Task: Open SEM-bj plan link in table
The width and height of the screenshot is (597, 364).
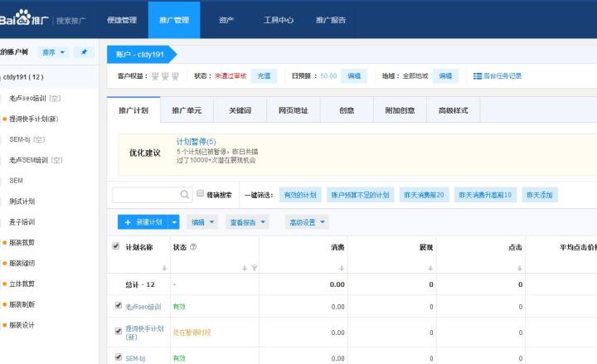Action: 135,358
